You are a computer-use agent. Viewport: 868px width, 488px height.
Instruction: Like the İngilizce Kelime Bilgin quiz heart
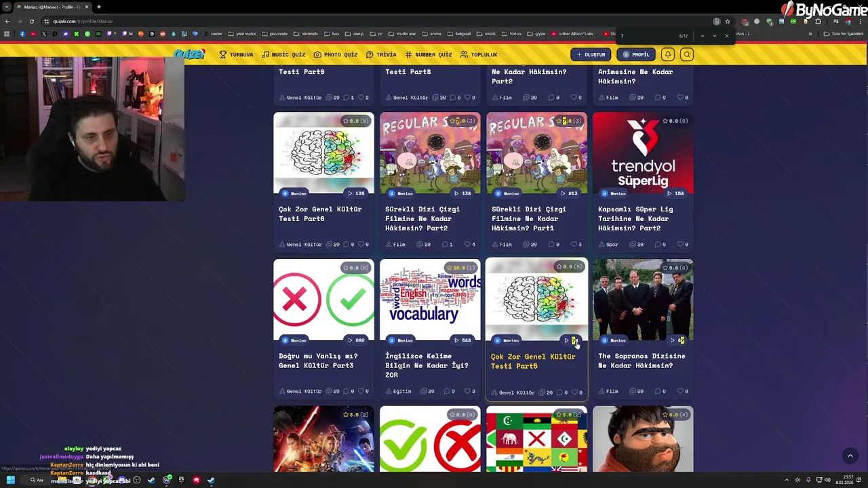(468, 391)
